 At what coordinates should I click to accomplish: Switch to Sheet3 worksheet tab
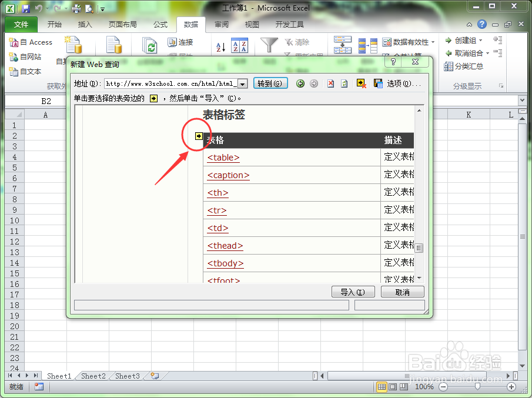127,376
